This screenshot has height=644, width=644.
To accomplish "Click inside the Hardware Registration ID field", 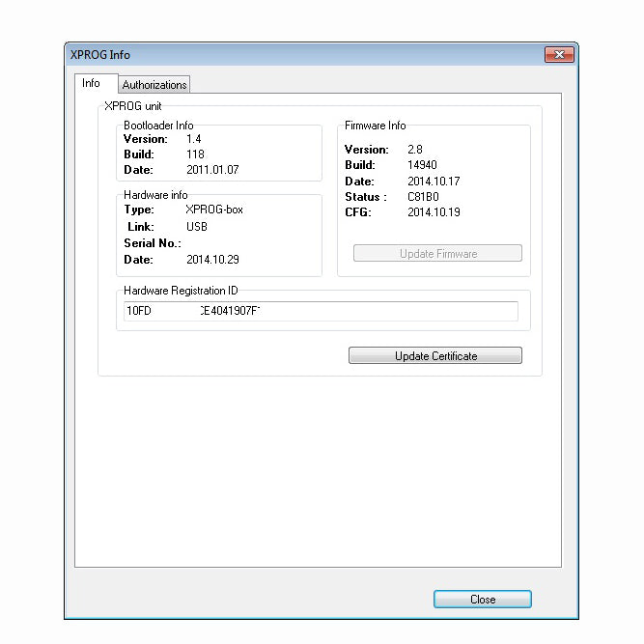I will coord(319,311).
